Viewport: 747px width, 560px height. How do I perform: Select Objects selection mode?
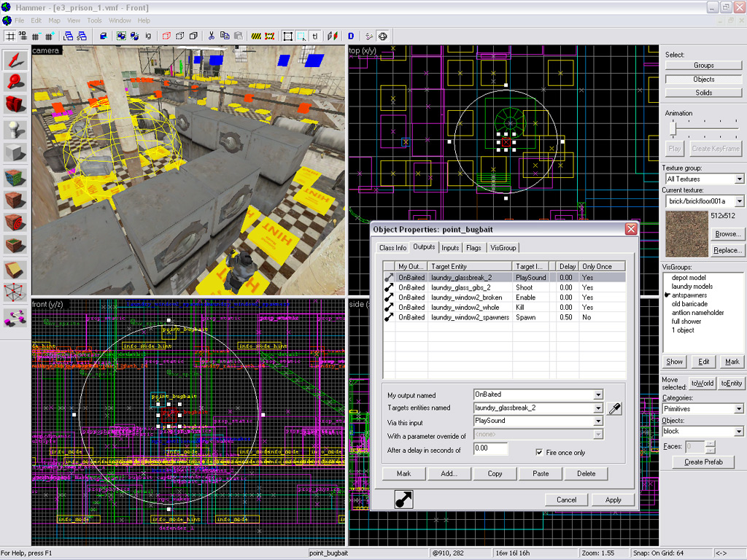[x=703, y=79]
